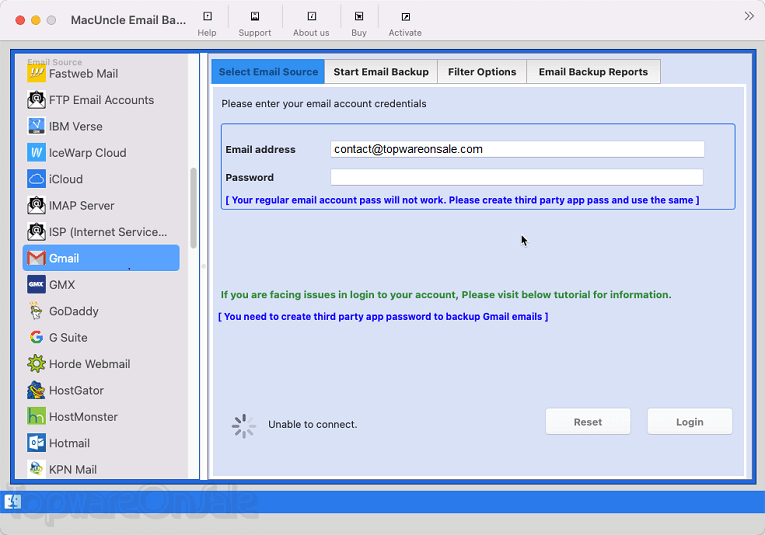The image size is (765, 535).
Task: Open the Support toolbar icon
Action: click(255, 17)
